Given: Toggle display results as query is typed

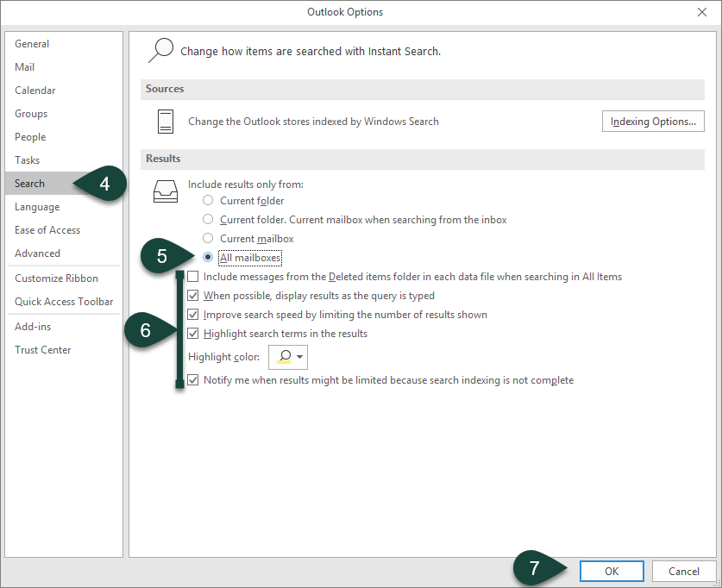Looking at the screenshot, I should [193, 296].
